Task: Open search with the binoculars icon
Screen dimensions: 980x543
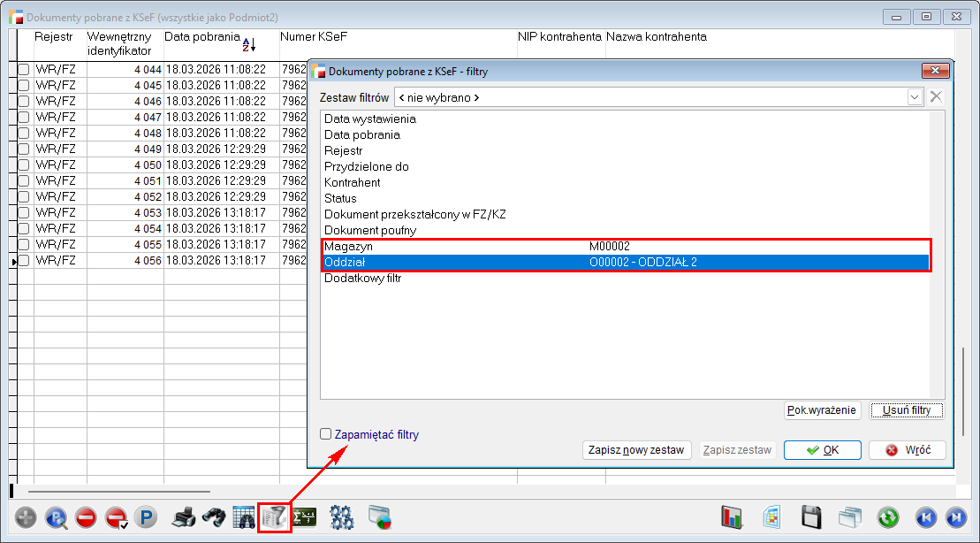Action: pos(213,517)
